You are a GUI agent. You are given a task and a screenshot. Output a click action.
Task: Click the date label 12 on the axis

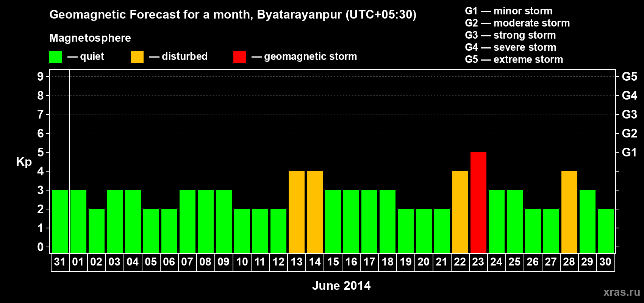278,262
